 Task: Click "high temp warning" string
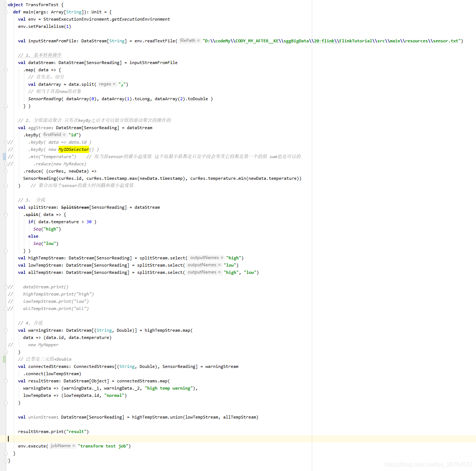[169, 388]
